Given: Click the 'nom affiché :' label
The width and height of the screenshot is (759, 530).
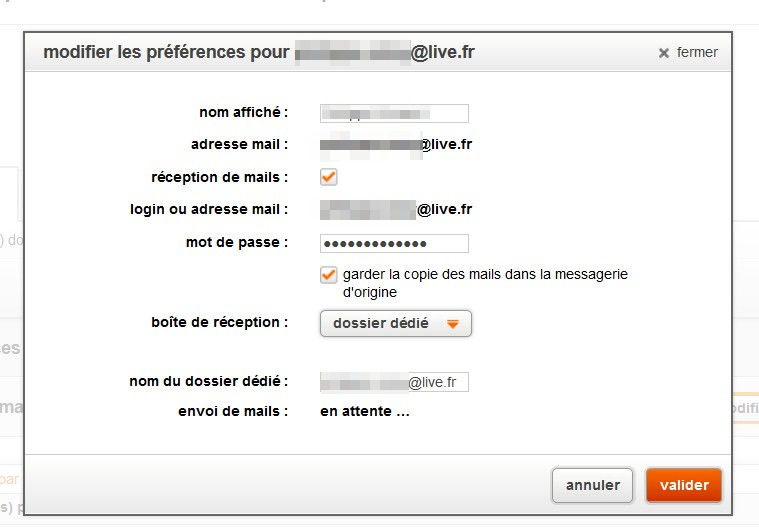Looking at the screenshot, I should coord(244,112).
